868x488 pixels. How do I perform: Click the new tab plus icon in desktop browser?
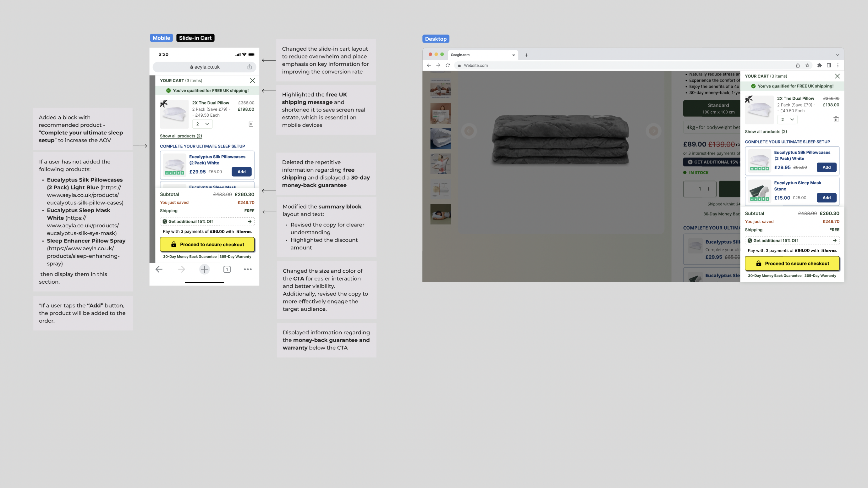point(526,55)
